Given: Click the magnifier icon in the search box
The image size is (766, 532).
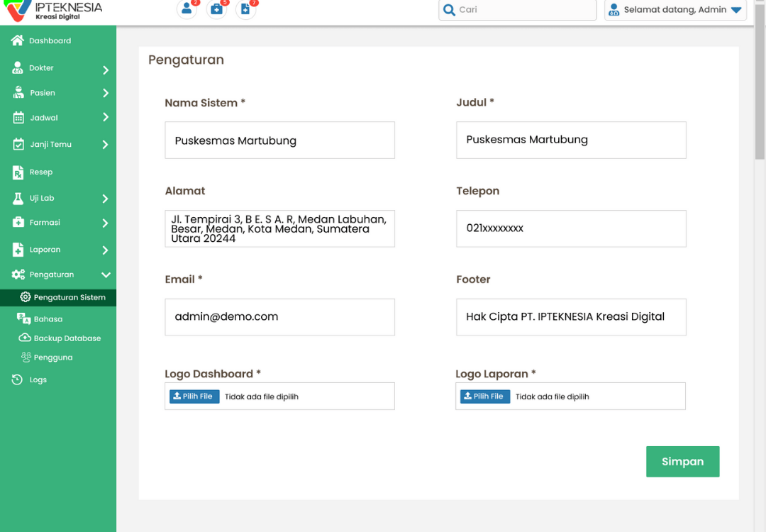Looking at the screenshot, I should pos(449,10).
